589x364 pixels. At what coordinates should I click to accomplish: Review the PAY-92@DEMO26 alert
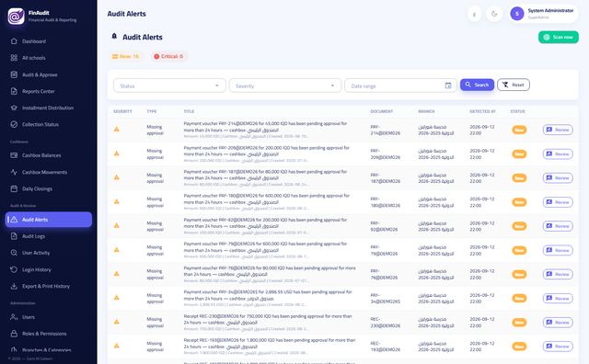point(558,226)
